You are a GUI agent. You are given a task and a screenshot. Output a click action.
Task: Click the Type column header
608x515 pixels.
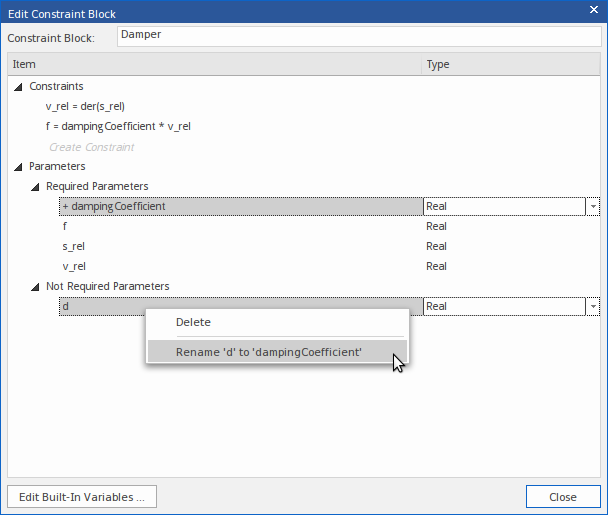pyautogui.click(x=438, y=64)
